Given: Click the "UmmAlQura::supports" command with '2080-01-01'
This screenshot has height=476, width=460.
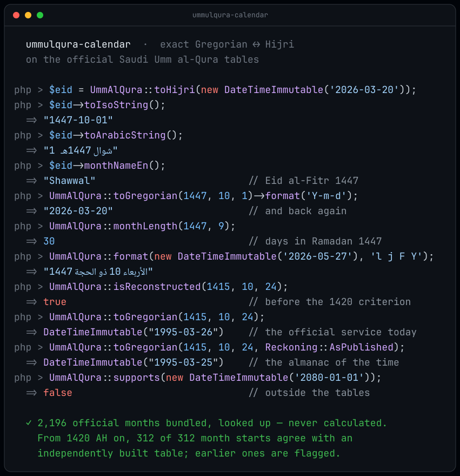Looking at the screenshot, I should point(215,378).
